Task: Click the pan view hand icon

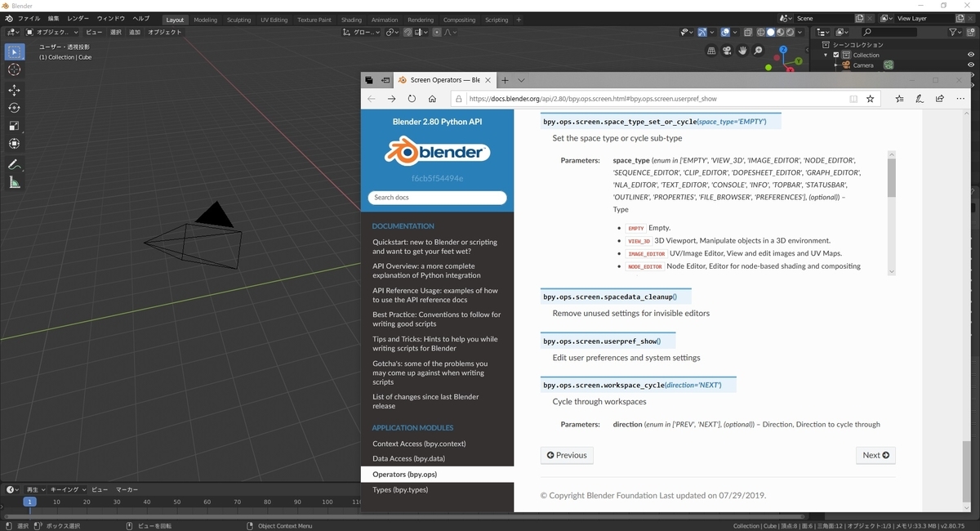Action: coord(742,50)
